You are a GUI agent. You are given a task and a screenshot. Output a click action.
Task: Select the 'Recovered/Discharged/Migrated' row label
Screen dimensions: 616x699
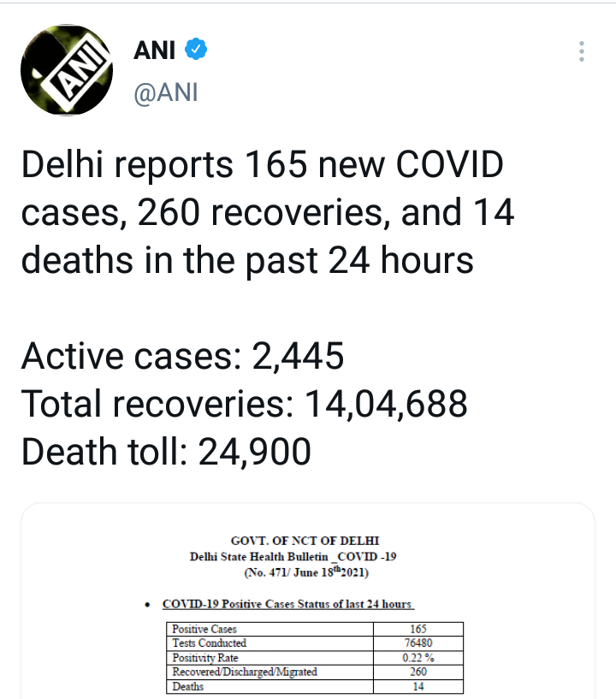tap(244, 672)
